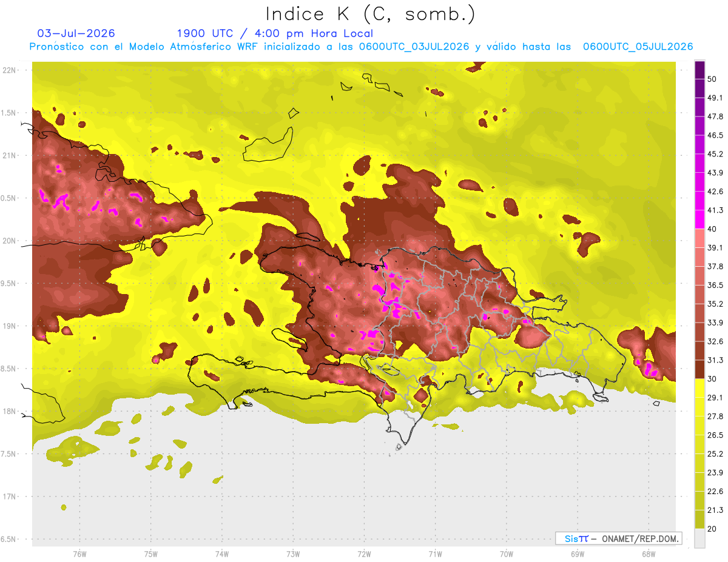728x562 pixels.
Task: Click the colorbar label "32.6"
Action: coord(715,341)
